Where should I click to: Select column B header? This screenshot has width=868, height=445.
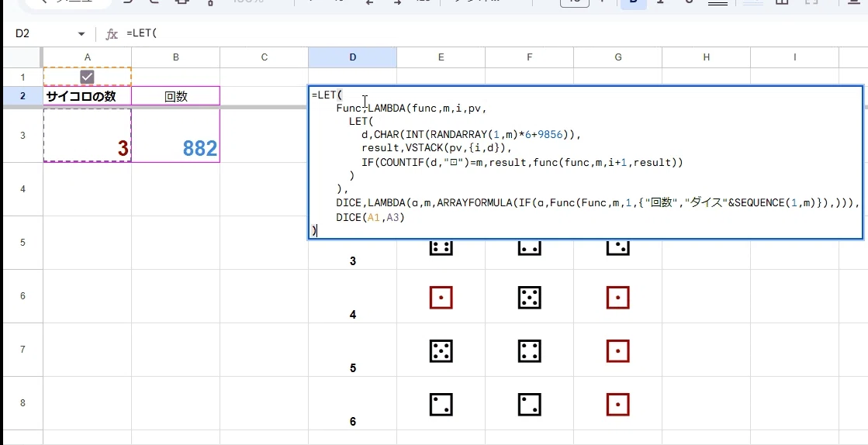pos(175,57)
